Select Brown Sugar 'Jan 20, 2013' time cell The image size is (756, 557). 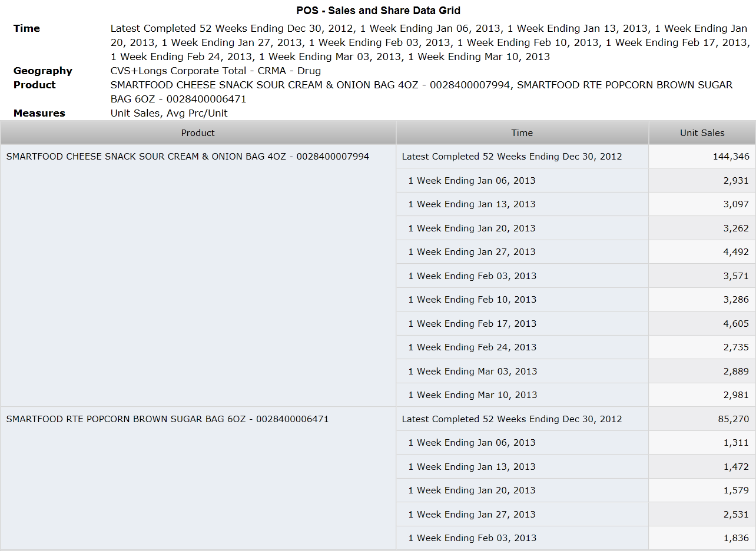pyautogui.click(x=522, y=490)
